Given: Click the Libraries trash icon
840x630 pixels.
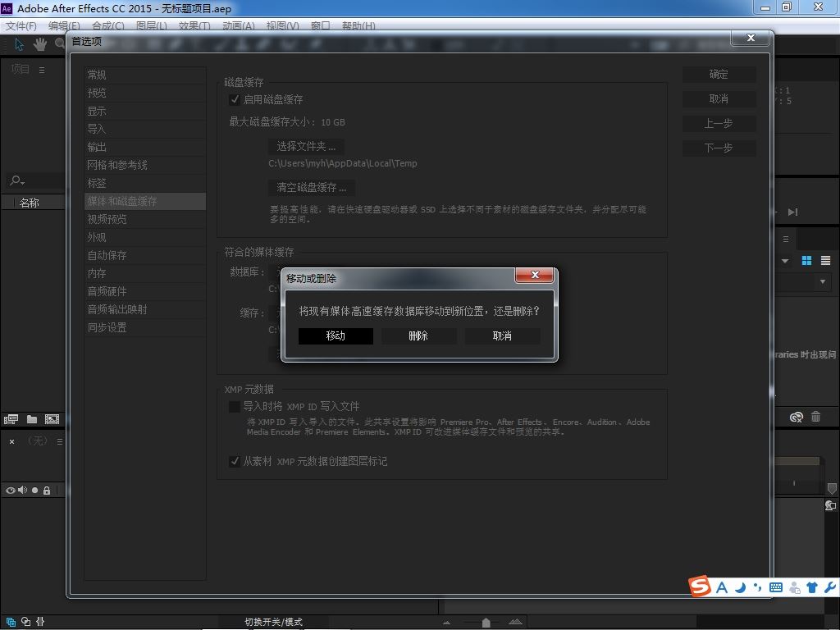Looking at the screenshot, I should pyautogui.click(x=816, y=416).
